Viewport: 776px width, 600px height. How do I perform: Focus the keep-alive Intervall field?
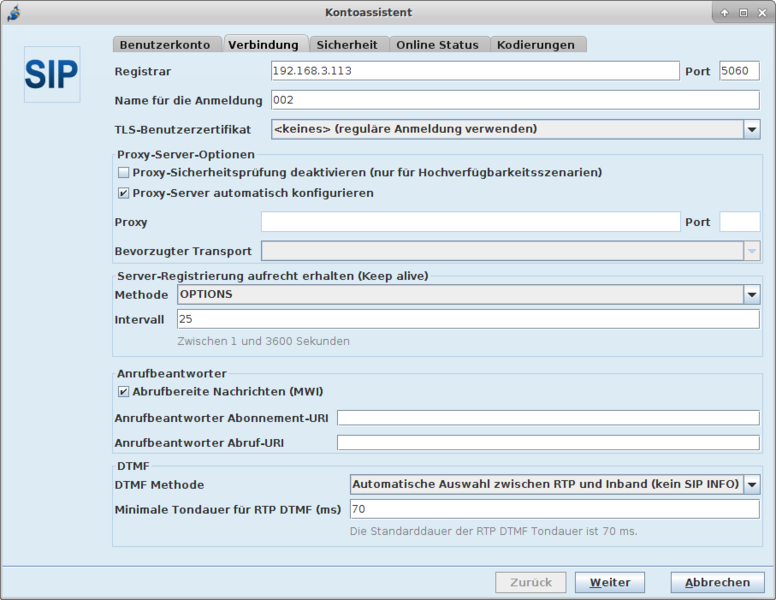coord(467,319)
